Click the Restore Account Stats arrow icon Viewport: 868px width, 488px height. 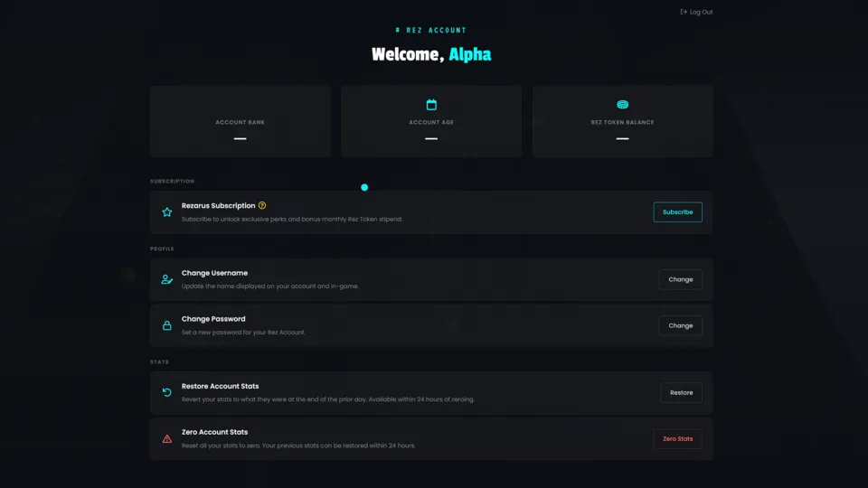[166, 392]
